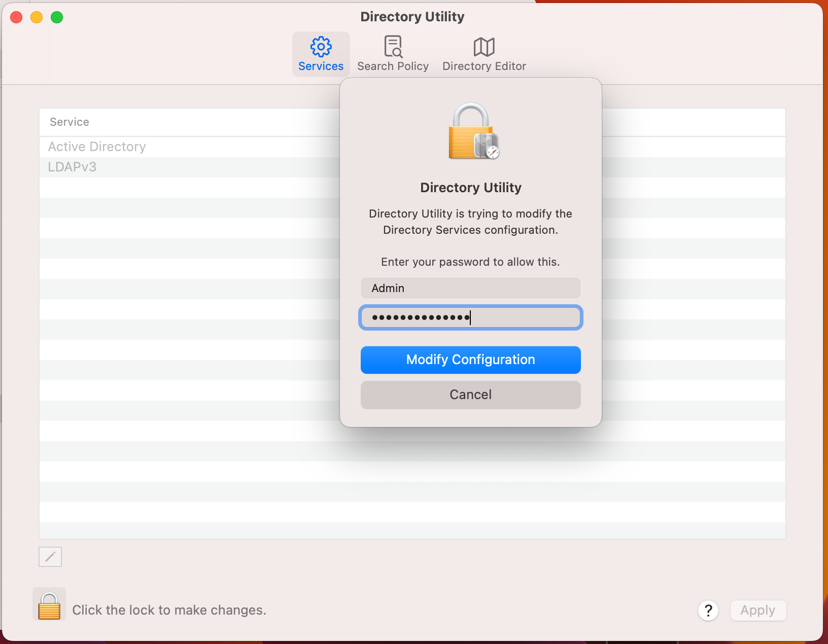The height and width of the screenshot is (644, 828).
Task: Close the Directory Utility window
Action: (x=16, y=17)
